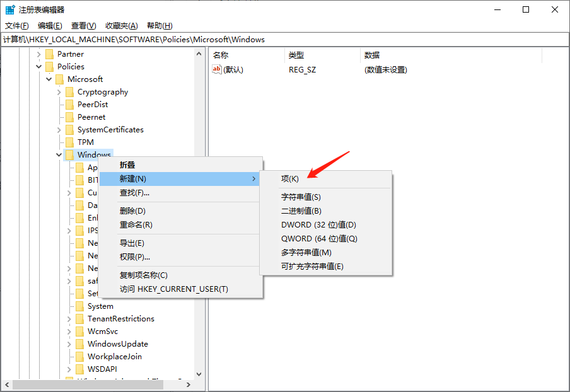Collapse the Microsoft tree node

click(x=49, y=79)
